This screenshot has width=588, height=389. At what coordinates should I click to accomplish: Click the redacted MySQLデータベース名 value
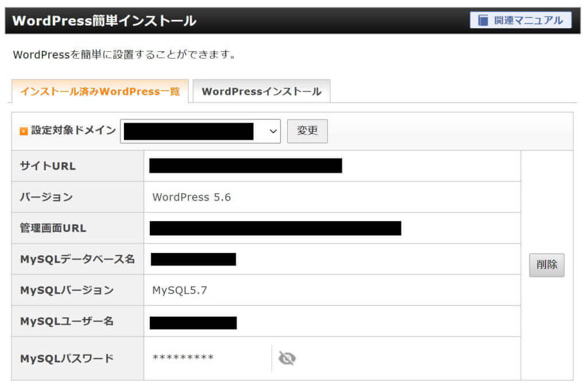pyautogui.click(x=193, y=259)
